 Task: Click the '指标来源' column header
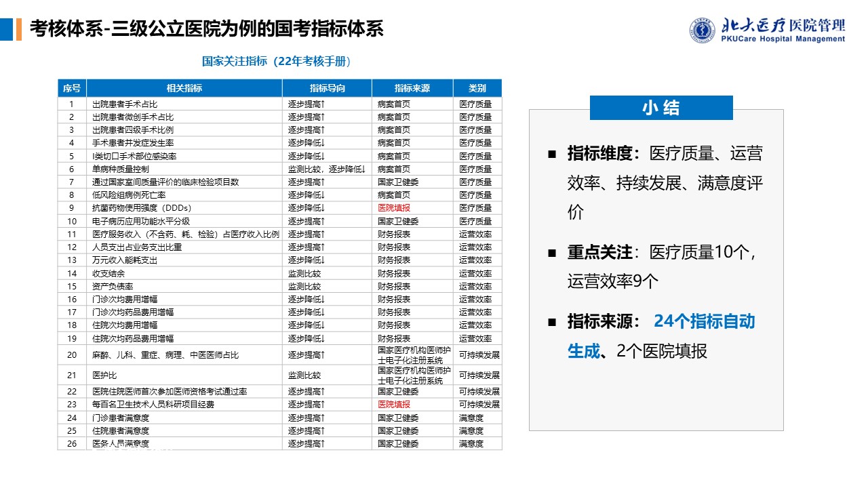point(412,88)
